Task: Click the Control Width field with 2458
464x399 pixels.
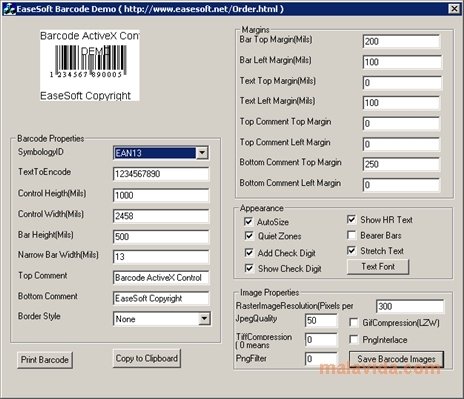Action: (x=161, y=216)
